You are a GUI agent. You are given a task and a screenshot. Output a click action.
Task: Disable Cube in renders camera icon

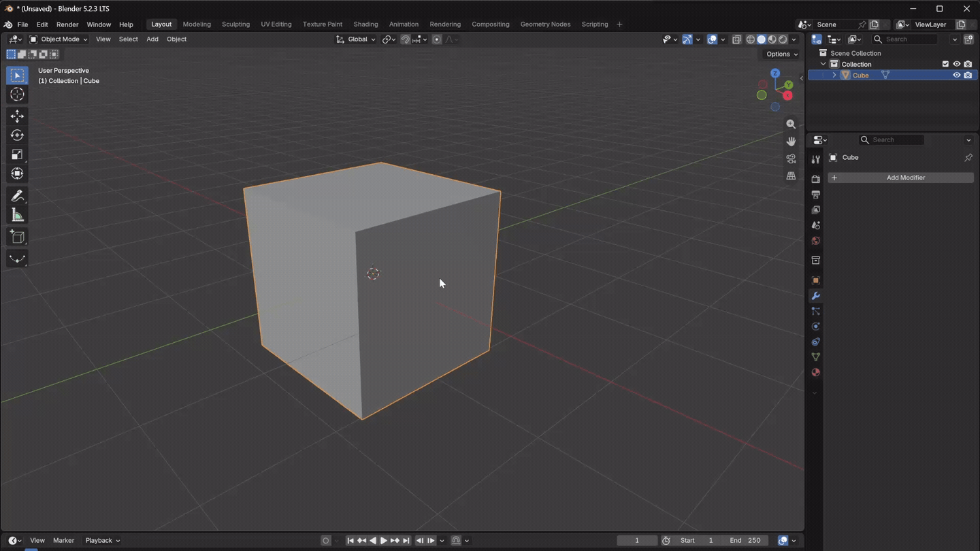968,76
